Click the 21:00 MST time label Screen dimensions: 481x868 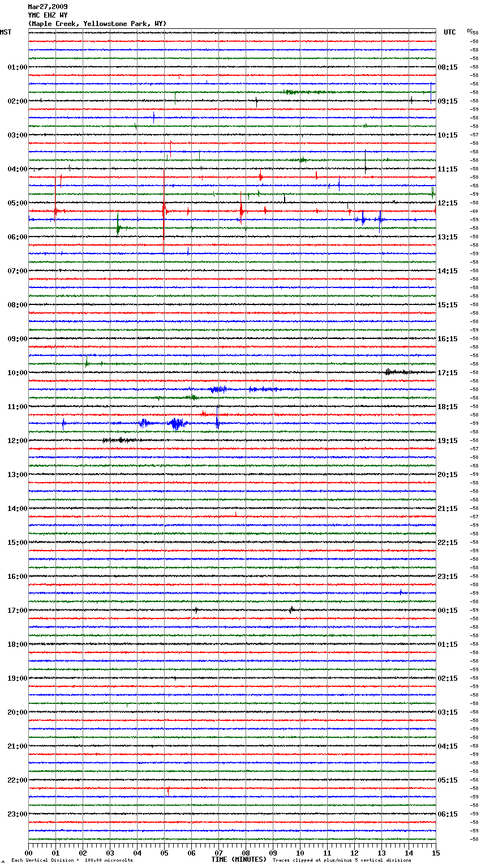[x=18, y=746]
